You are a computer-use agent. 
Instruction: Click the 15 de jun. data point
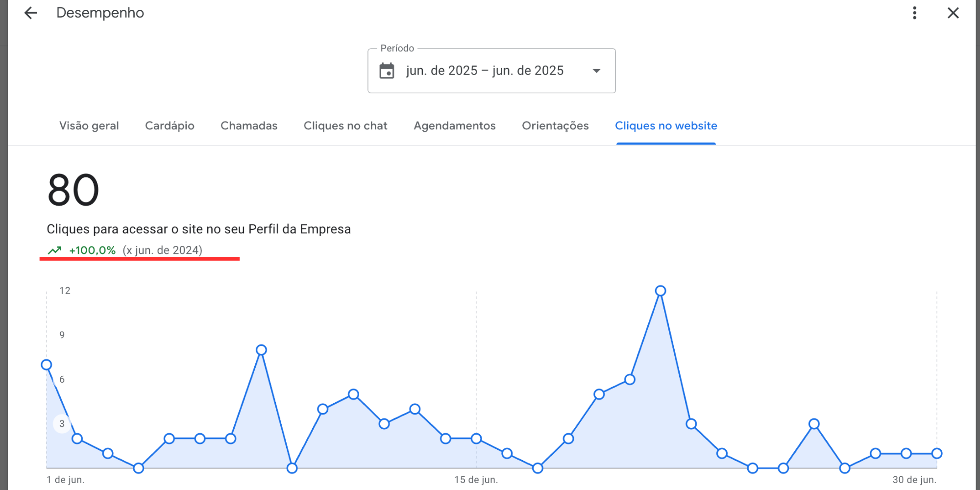(476, 439)
